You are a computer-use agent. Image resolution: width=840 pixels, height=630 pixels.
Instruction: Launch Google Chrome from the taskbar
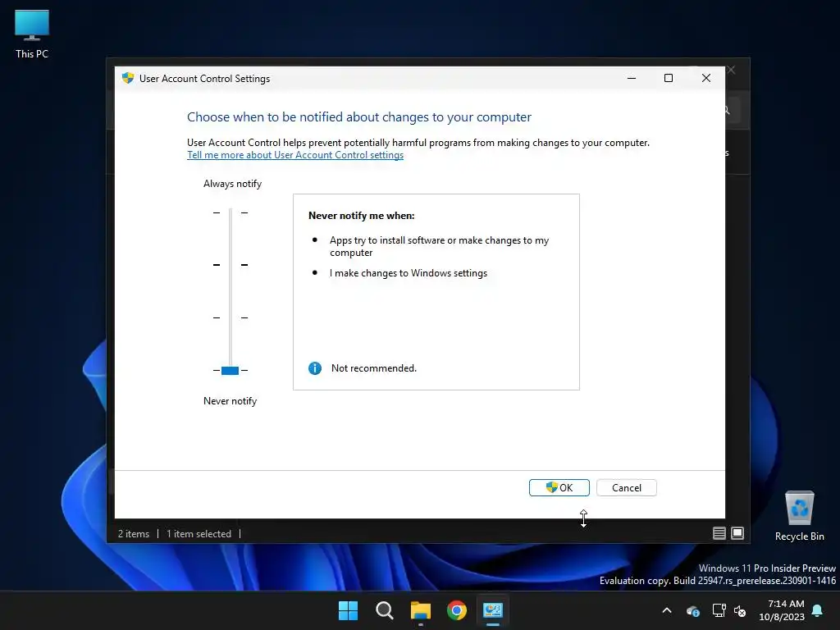[457, 610]
